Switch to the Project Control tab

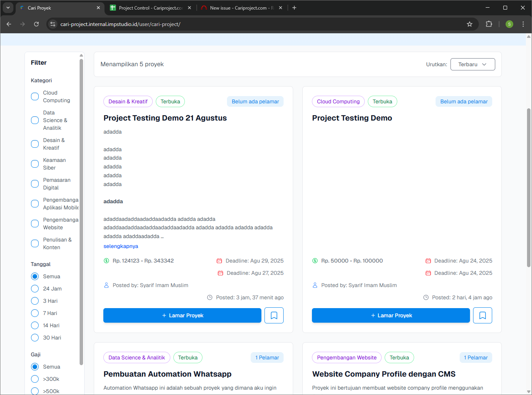150,8
